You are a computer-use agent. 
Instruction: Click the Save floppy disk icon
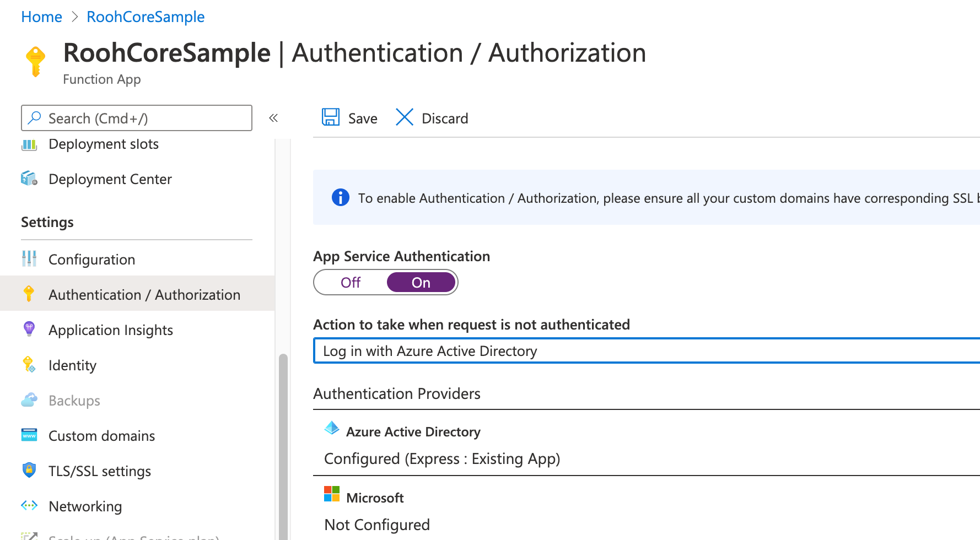331,117
